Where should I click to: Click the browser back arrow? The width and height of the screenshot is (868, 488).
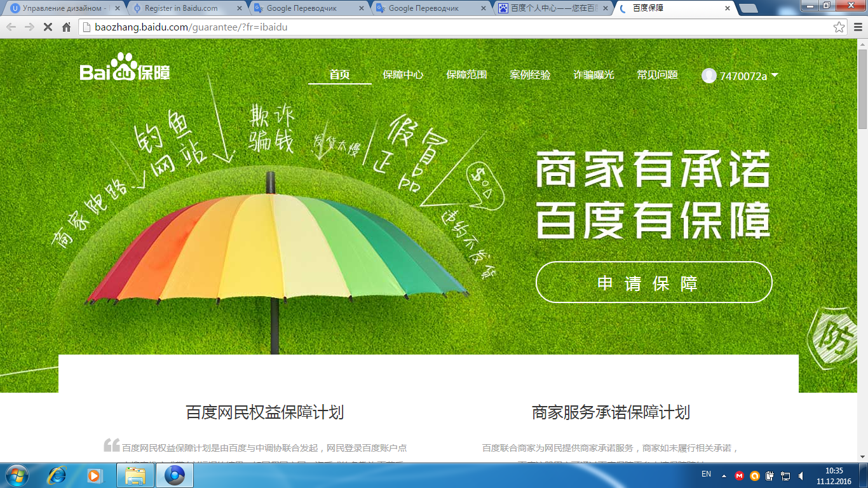pos(11,27)
